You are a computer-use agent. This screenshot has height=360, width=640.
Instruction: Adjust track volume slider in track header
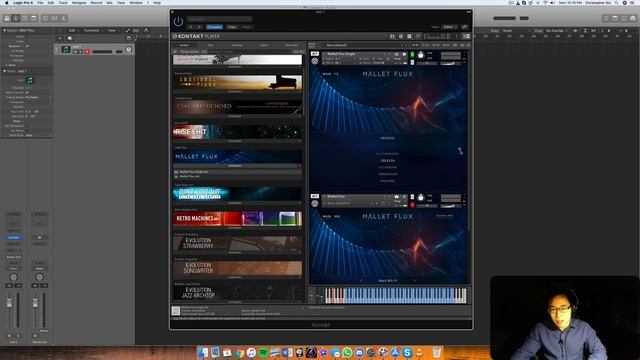click(108, 52)
